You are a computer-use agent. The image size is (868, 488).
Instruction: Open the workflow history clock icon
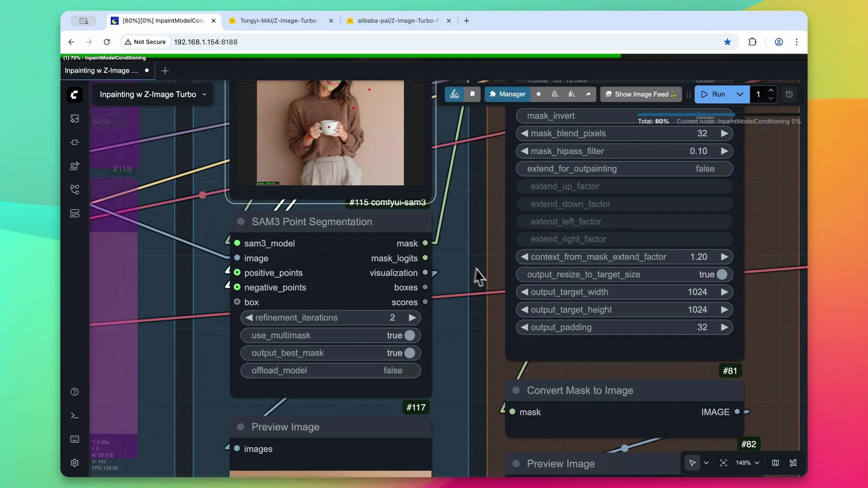click(790, 94)
